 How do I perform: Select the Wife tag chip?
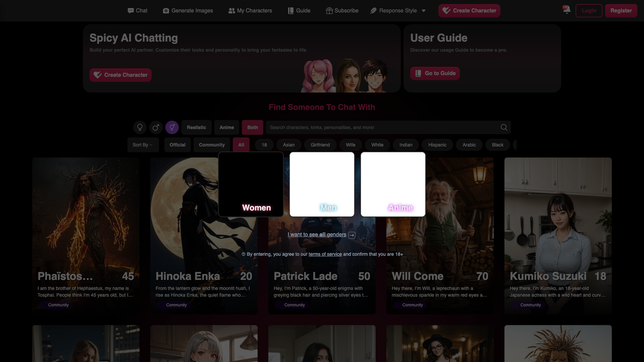pyautogui.click(x=351, y=145)
